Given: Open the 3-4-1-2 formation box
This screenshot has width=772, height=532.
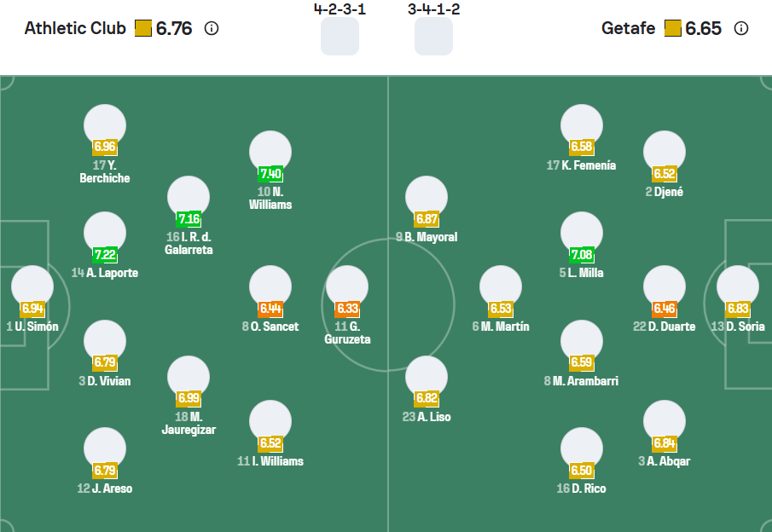Looking at the screenshot, I should [433, 37].
